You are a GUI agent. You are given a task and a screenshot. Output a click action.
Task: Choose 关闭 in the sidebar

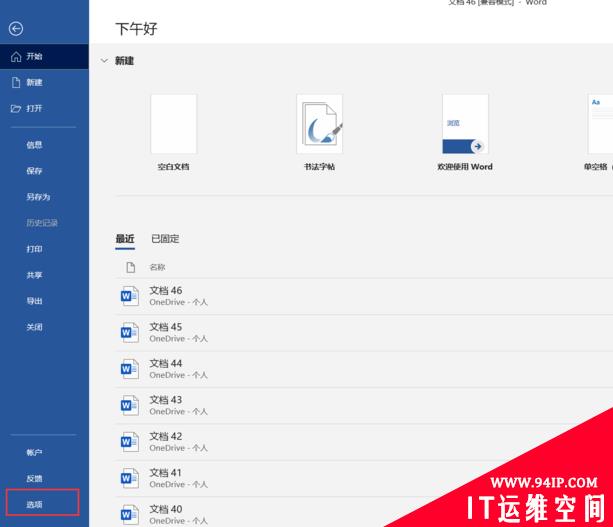34,327
